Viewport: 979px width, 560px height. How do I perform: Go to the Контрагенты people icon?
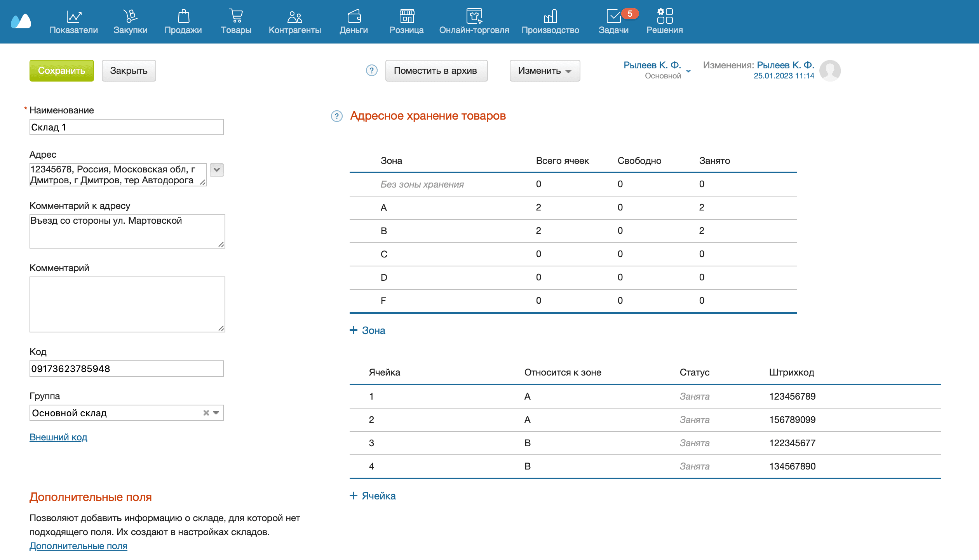pos(294,16)
